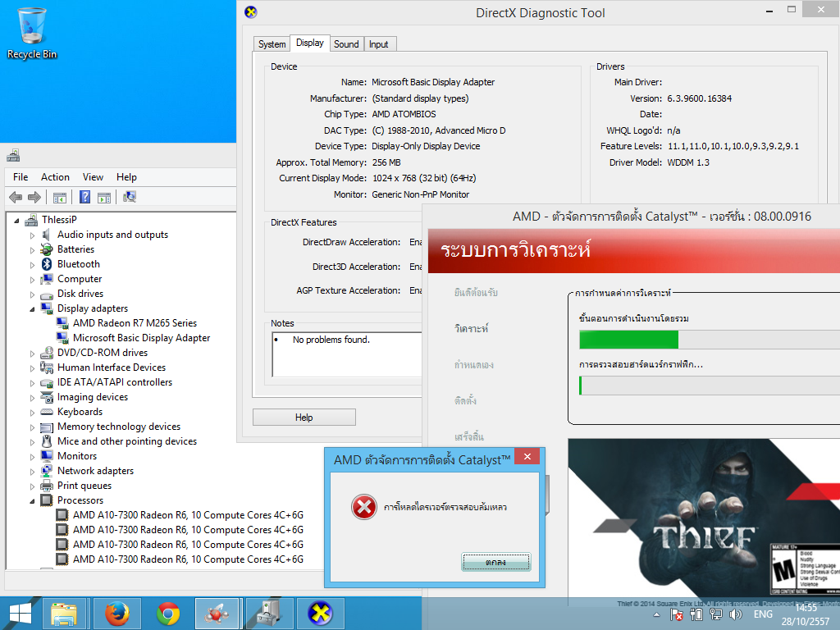840x630 pixels.
Task: Click the Bluetooth device icon
Action: tap(47, 264)
